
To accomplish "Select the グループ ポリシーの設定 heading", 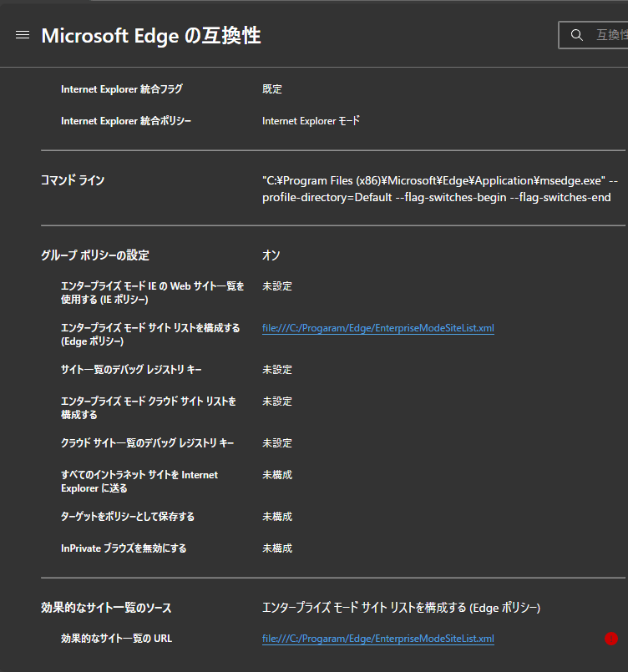I will [x=95, y=255].
